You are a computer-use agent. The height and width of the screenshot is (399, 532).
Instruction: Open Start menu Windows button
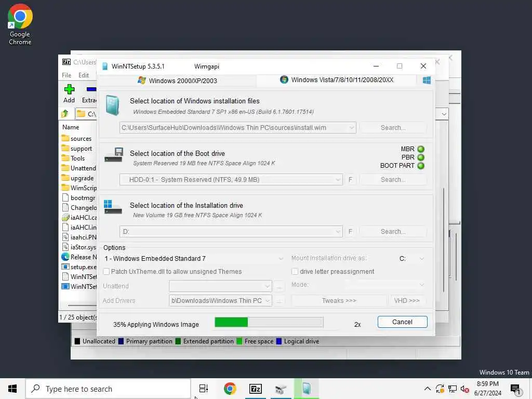point(12,389)
